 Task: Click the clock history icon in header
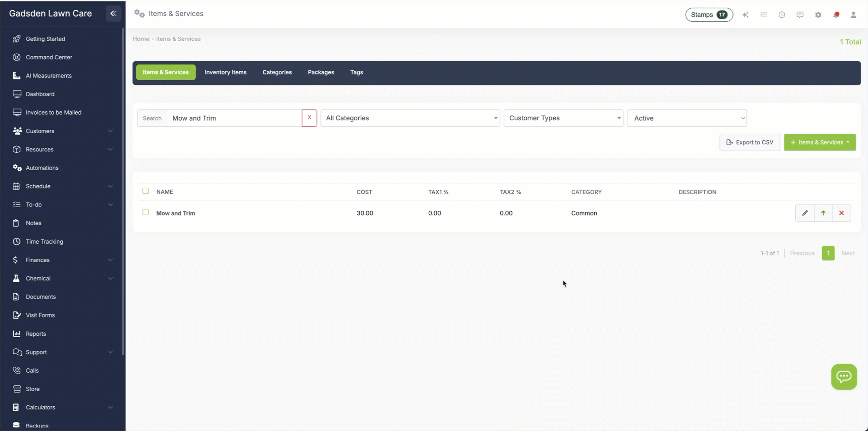coord(782,15)
